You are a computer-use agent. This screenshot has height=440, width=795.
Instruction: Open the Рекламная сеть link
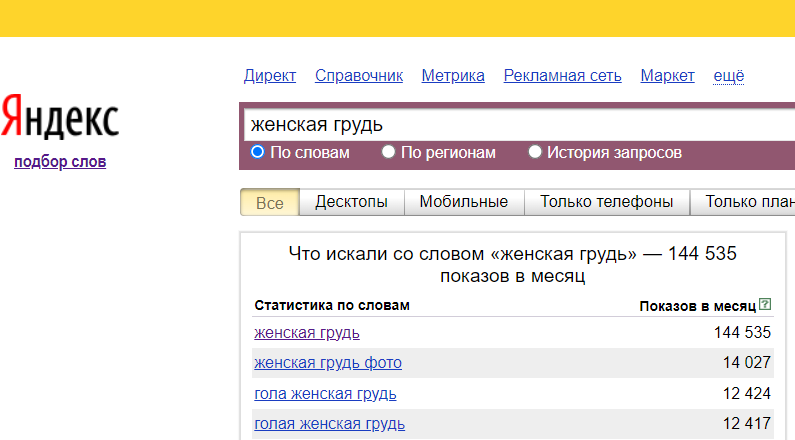click(562, 76)
